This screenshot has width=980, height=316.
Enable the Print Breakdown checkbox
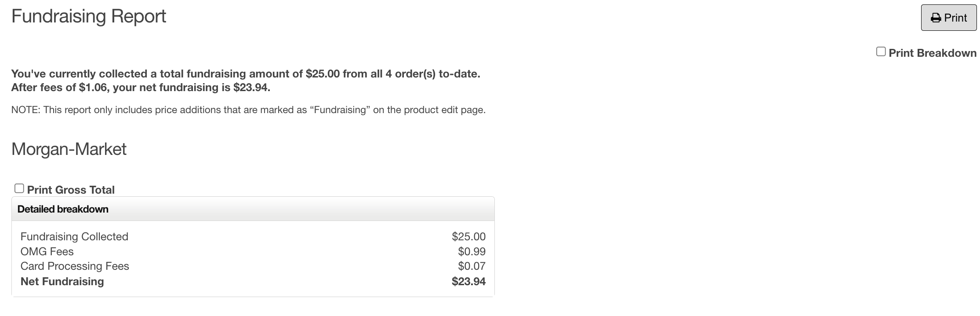point(881,52)
